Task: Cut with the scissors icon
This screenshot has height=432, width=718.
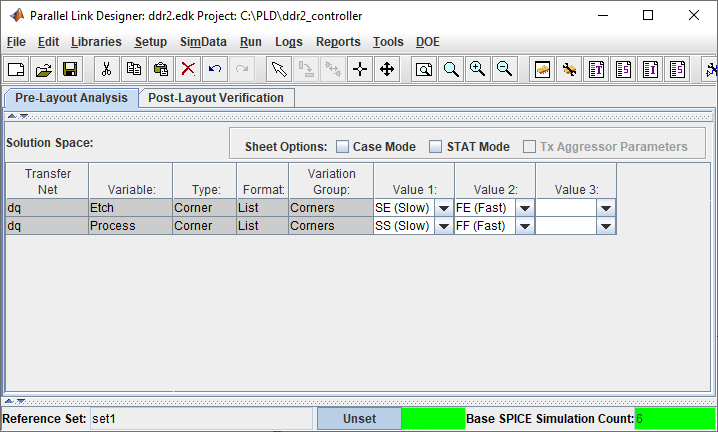Action: 106,69
